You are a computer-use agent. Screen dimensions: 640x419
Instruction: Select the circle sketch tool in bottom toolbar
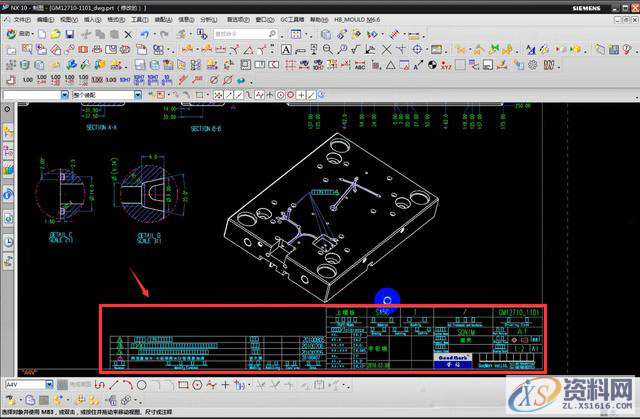click(142, 384)
